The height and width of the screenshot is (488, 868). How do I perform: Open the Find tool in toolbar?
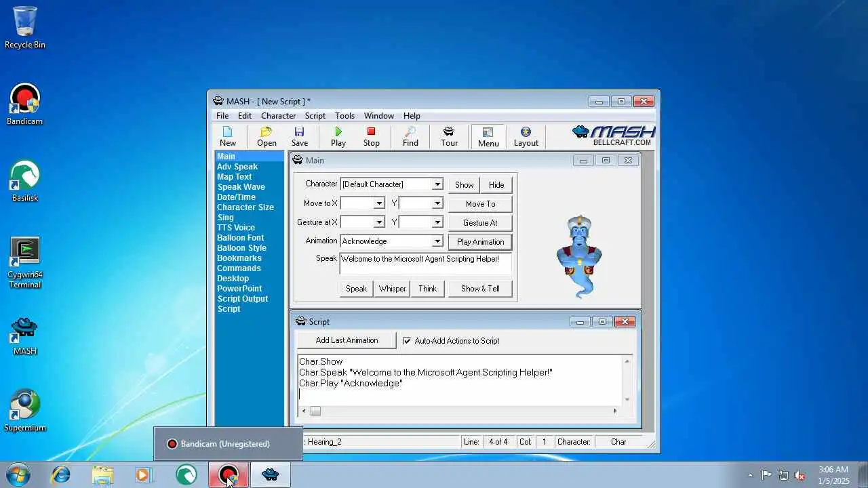(x=410, y=136)
